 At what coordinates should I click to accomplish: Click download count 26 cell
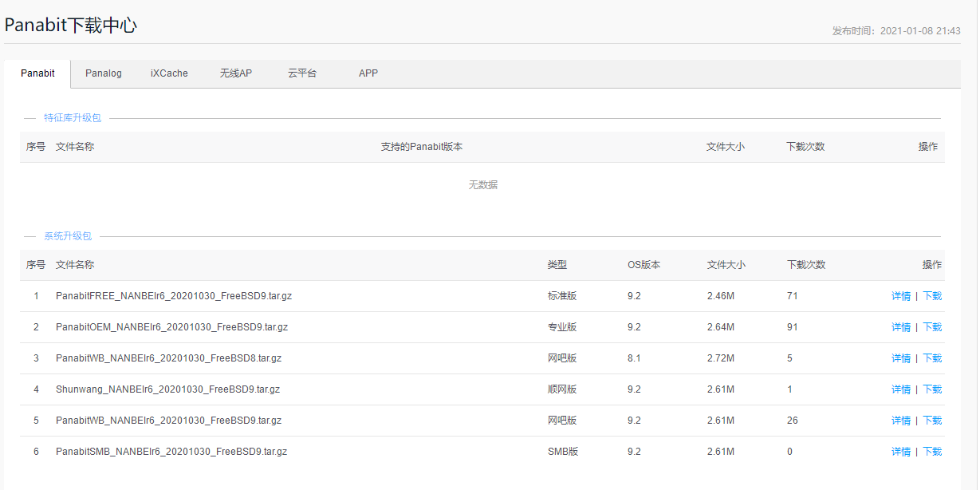[x=793, y=421]
